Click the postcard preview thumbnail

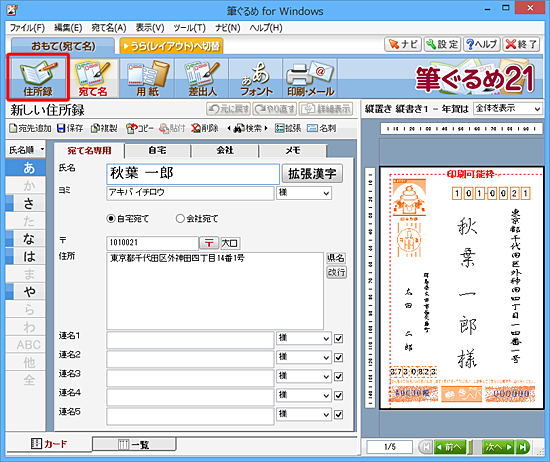coord(461,288)
